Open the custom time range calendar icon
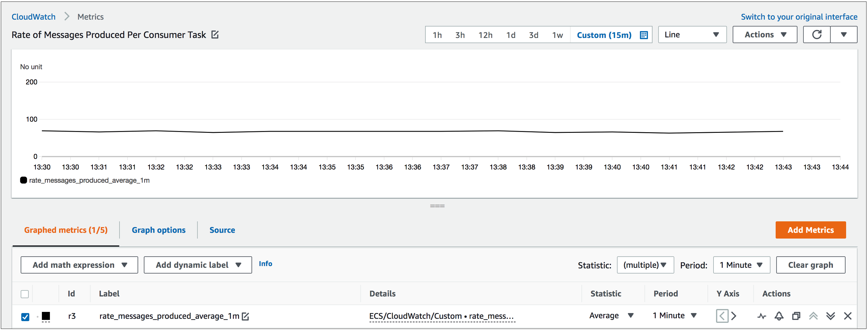Screen dimensions: 868x331 click(644, 35)
